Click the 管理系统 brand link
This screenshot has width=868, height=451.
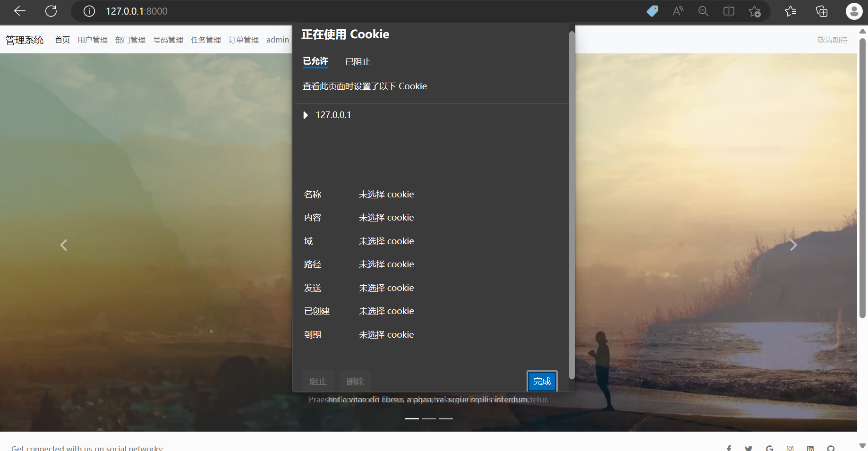(25, 40)
